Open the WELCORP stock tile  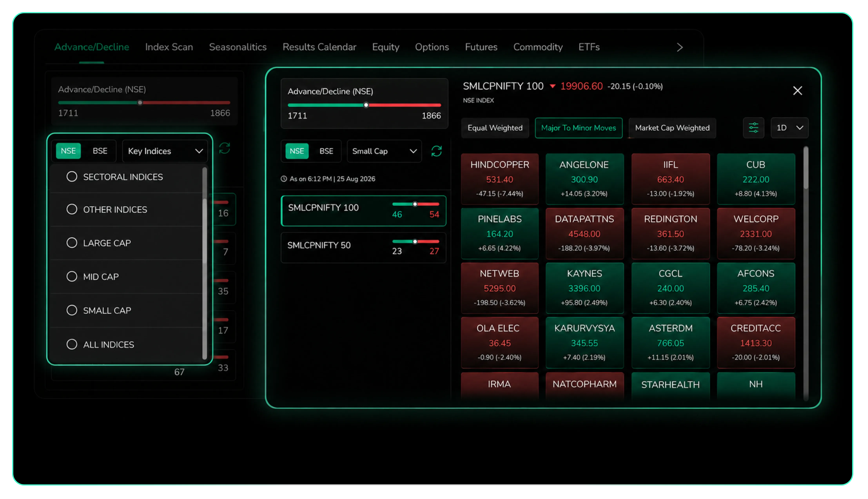tap(756, 233)
